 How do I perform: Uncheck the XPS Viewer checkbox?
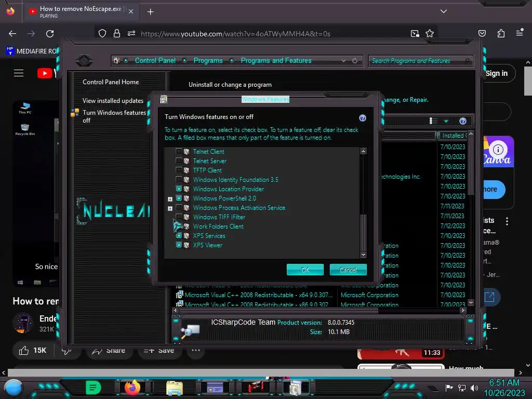click(179, 245)
